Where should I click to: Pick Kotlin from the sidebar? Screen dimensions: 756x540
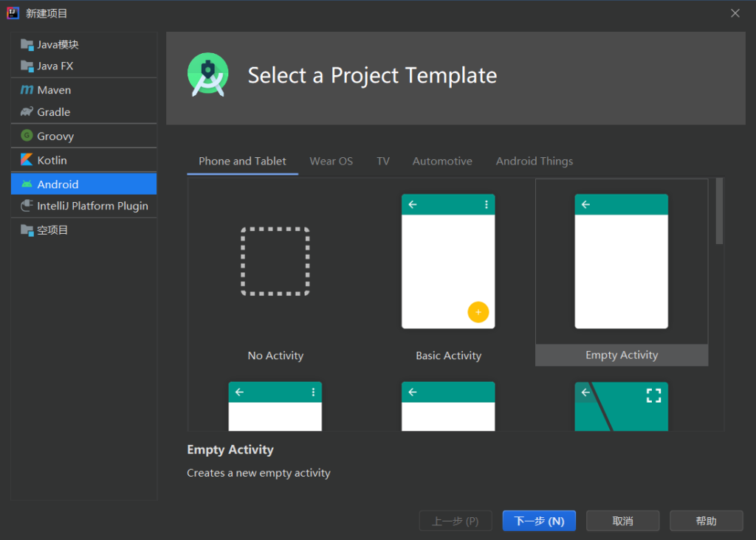[84, 160]
